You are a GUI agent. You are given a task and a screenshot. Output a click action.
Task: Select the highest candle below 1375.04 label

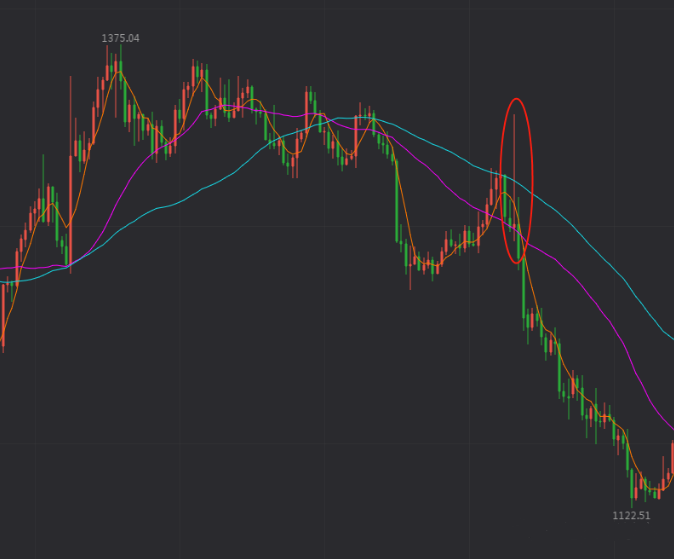pos(118,68)
